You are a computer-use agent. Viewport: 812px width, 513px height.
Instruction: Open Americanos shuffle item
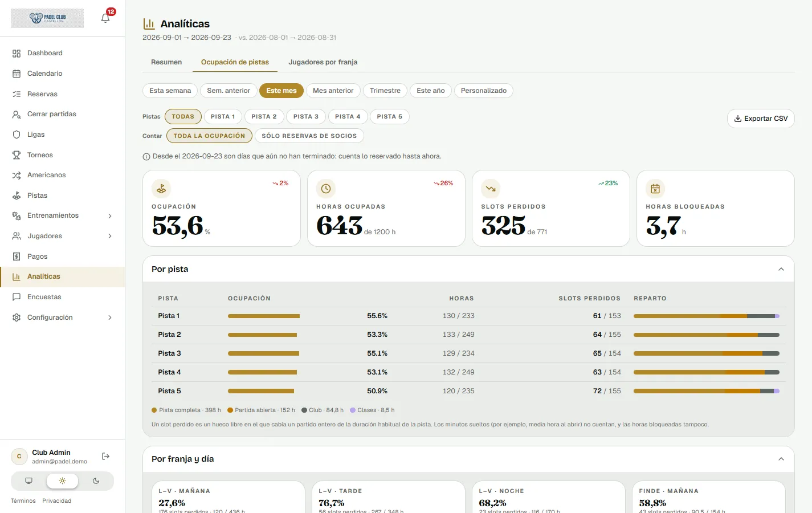[x=62, y=175]
